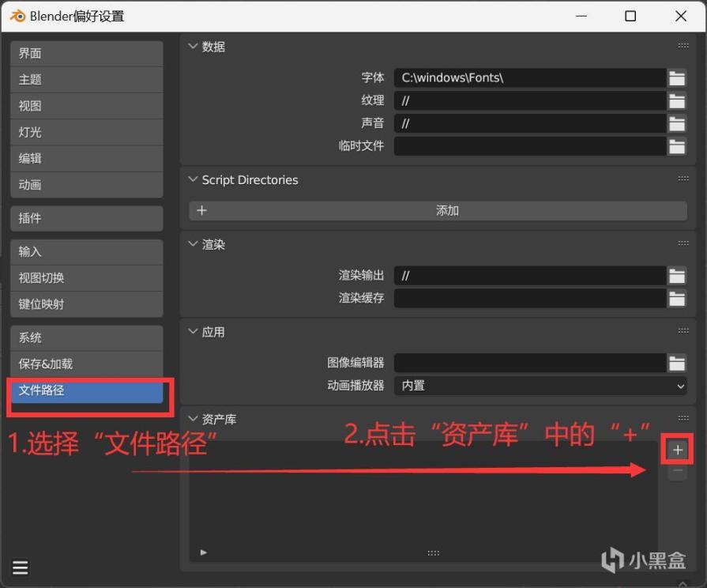This screenshot has height=588, width=707.
Task: Collapse the 应用 panel
Action: click(x=193, y=331)
